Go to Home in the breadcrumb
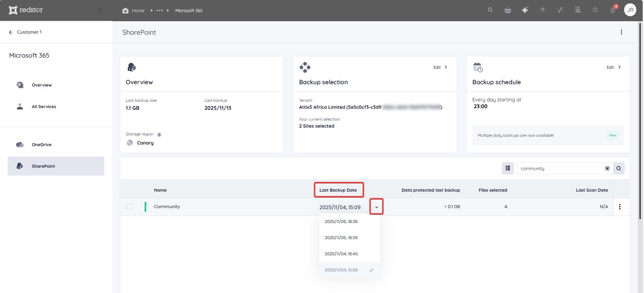The image size is (644, 293). click(x=134, y=10)
